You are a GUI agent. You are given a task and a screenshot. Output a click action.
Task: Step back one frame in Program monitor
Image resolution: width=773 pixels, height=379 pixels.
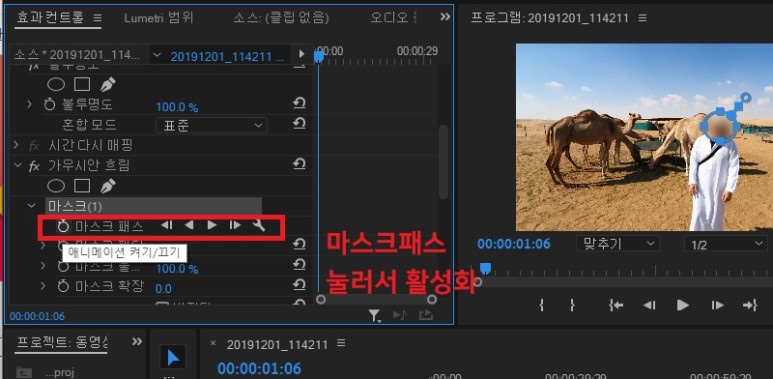[x=649, y=306]
